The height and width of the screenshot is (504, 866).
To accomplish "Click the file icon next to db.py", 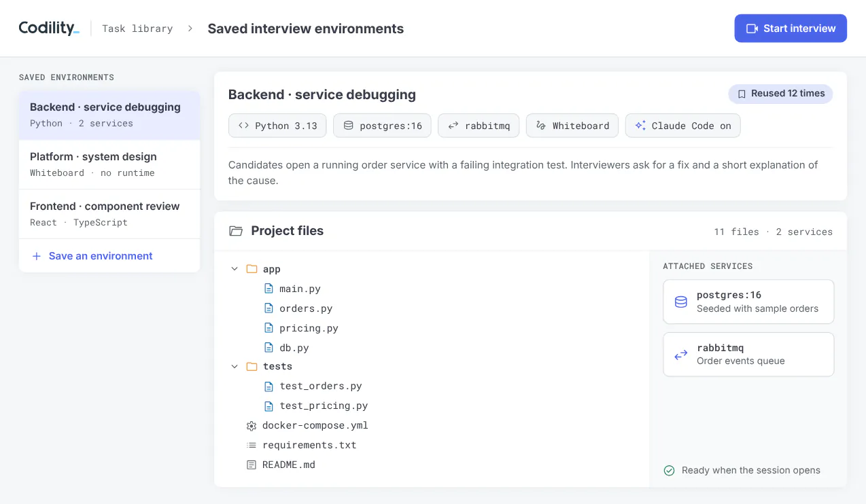I will click(269, 348).
